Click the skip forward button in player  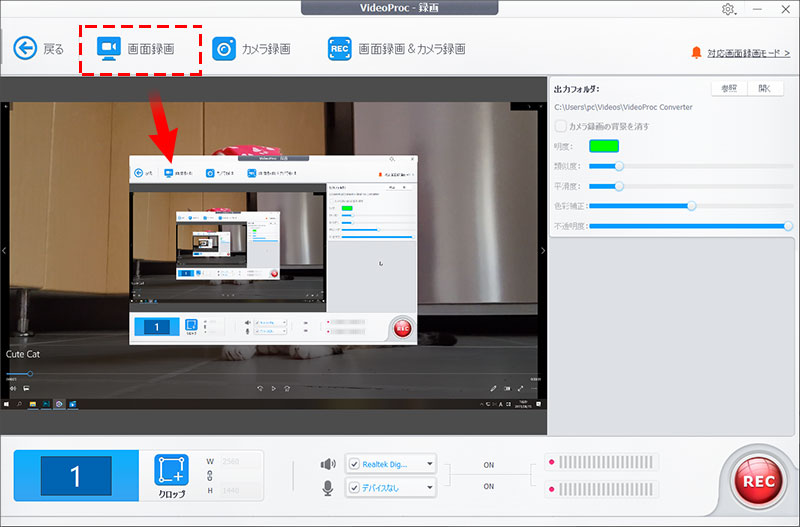click(x=287, y=389)
